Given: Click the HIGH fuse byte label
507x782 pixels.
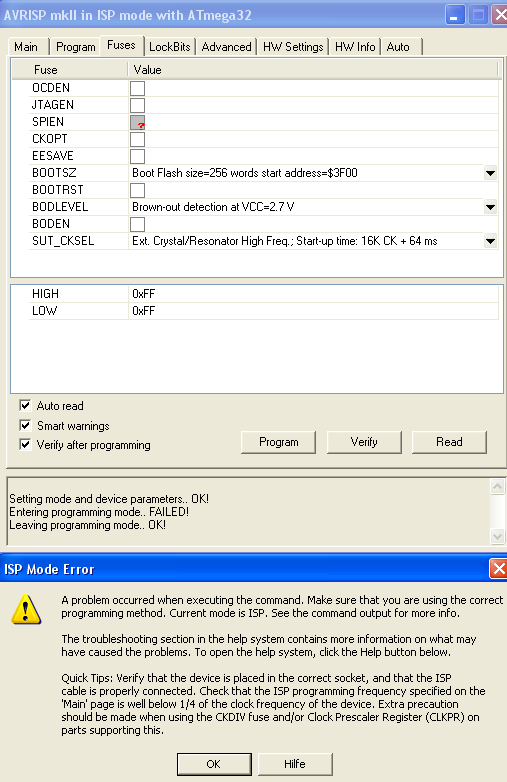Looking at the screenshot, I should [45, 294].
